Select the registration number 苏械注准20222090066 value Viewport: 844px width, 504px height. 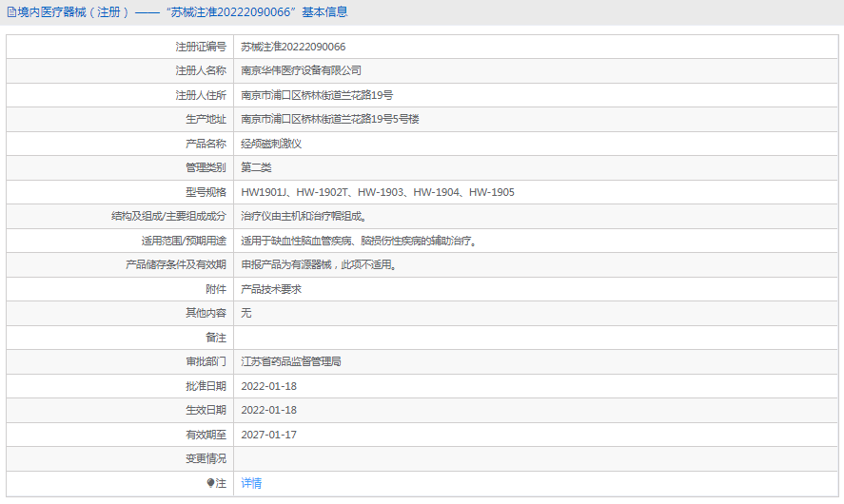click(x=293, y=47)
